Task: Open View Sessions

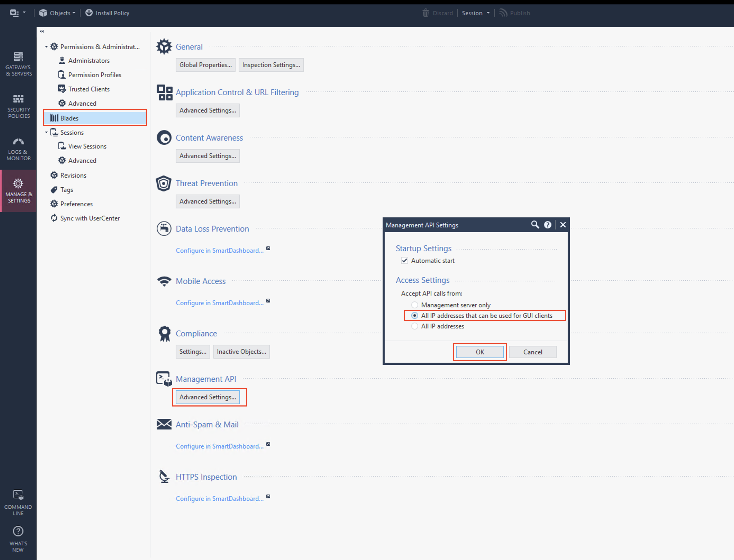Action: pyautogui.click(x=87, y=146)
